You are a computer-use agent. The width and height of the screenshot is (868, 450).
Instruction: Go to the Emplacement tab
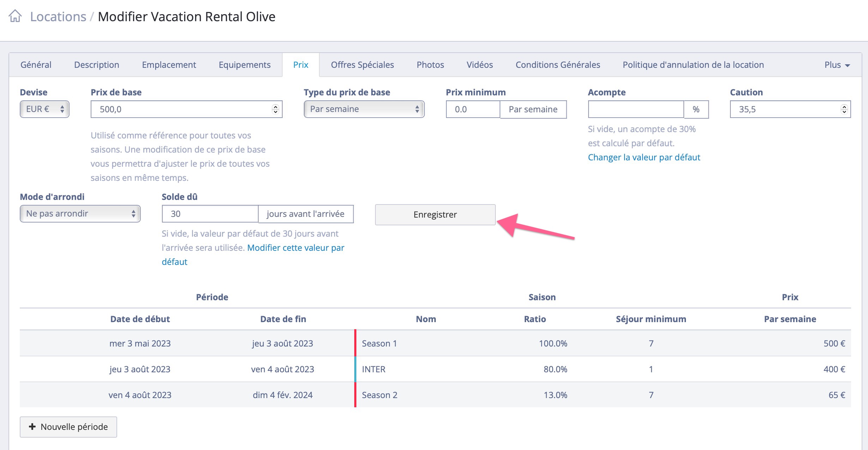pyautogui.click(x=169, y=65)
